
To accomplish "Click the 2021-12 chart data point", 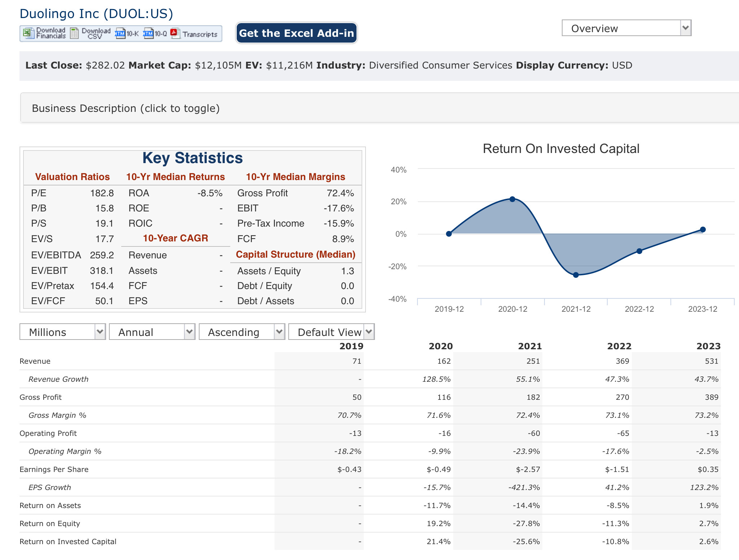I will [x=576, y=275].
